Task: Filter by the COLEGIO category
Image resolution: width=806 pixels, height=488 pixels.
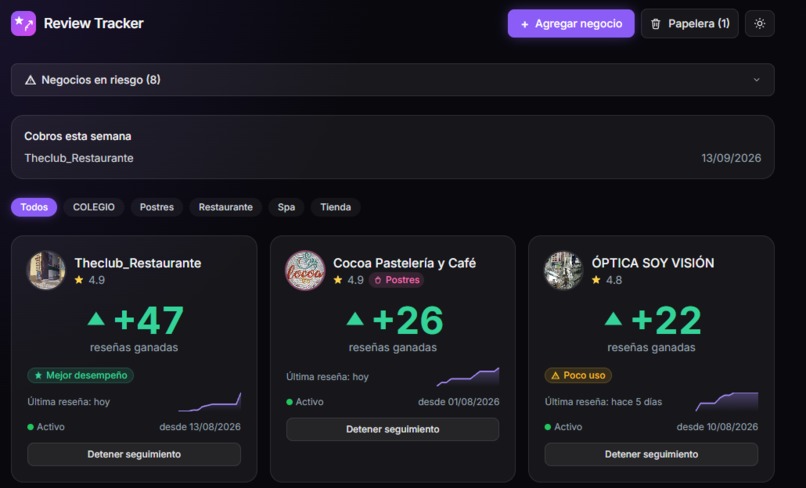Action: (x=94, y=207)
